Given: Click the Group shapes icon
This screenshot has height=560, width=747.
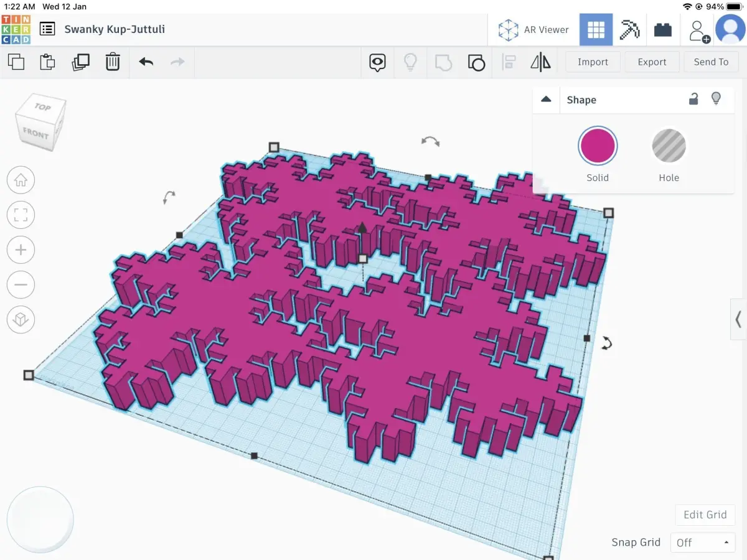Looking at the screenshot, I should pyautogui.click(x=443, y=62).
